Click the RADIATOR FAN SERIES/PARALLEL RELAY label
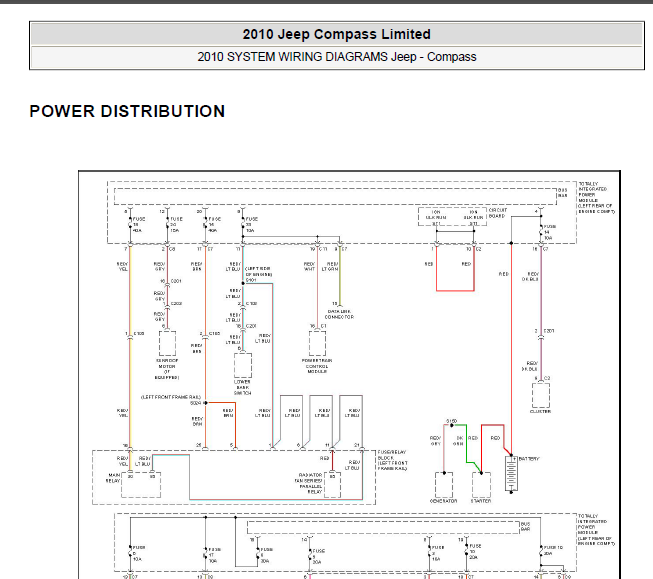This screenshot has width=653, height=579. coord(309,483)
